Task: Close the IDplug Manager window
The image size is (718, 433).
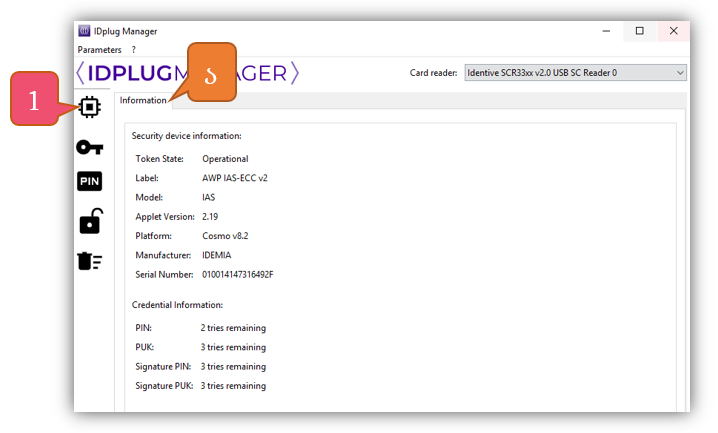Action: point(673,31)
